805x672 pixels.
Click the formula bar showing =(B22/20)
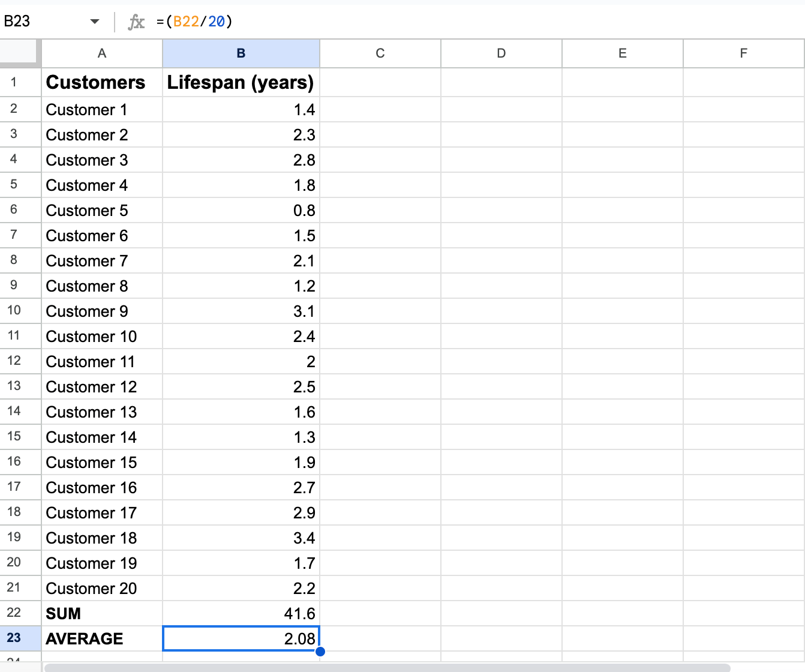(x=477, y=22)
